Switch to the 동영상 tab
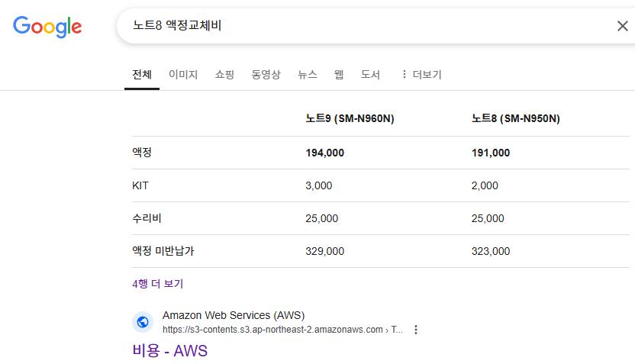635x364 pixels. [x=266, y=75]
